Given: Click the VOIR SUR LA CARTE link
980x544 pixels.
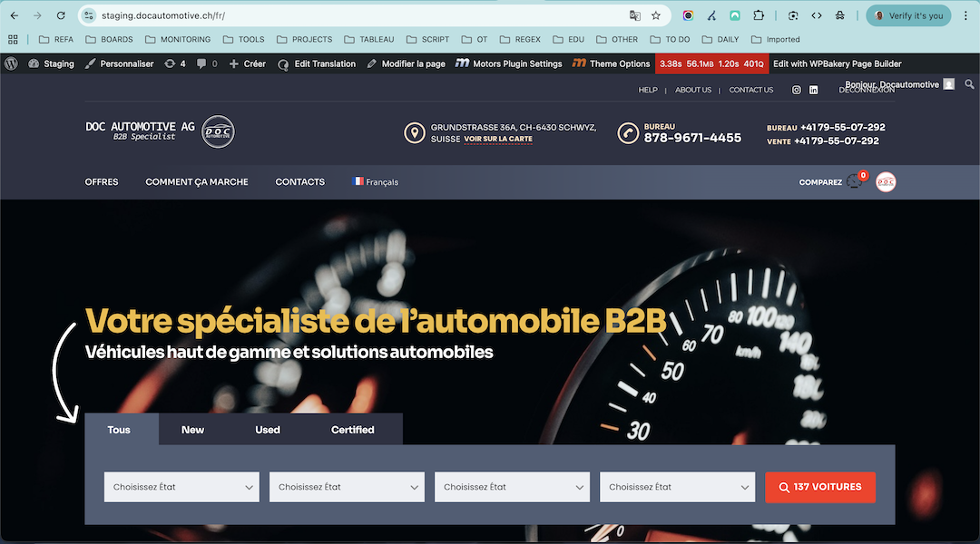Looking at the screenshot, I should (x=498, y=140).
